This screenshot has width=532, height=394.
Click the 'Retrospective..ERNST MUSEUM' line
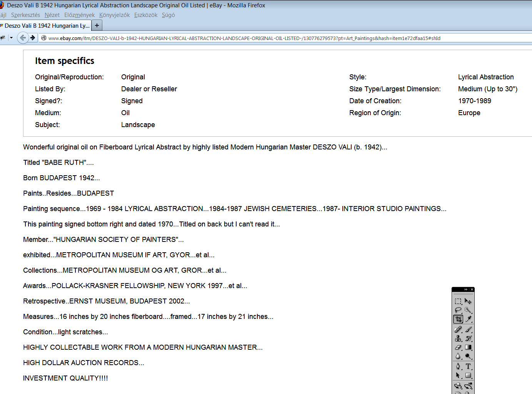click(107, 301)
